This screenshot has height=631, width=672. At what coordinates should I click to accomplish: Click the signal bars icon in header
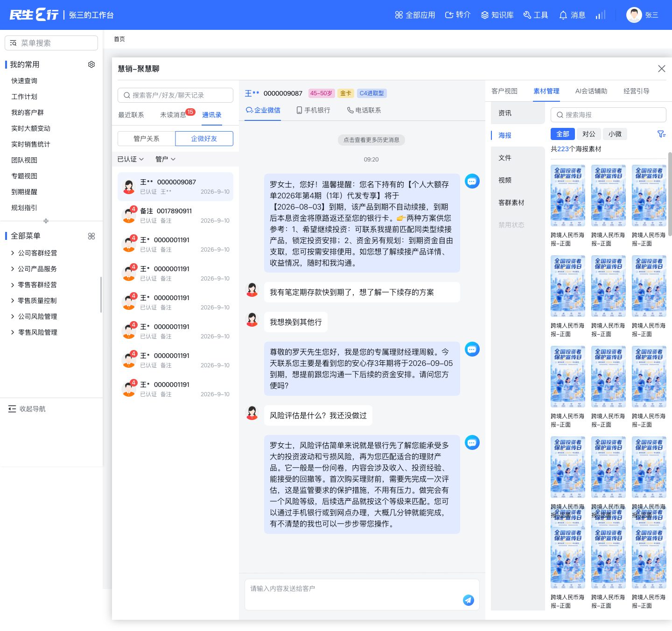pos(601,15)
